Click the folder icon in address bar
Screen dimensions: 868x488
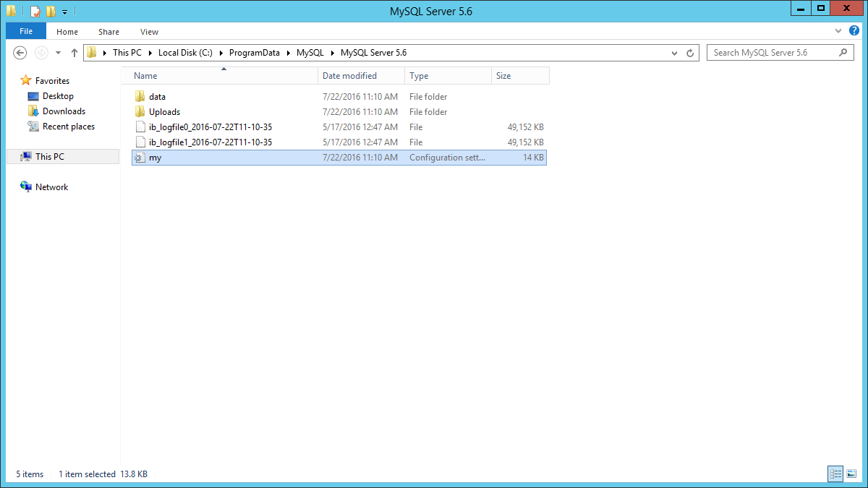pyautogui.click(x=92, y=53)
